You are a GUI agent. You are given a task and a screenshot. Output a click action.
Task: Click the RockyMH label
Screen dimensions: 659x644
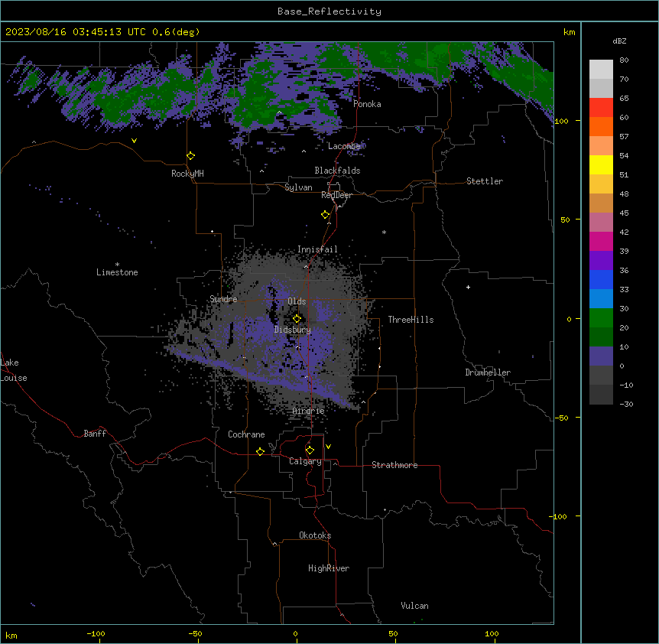click(187, 174)
